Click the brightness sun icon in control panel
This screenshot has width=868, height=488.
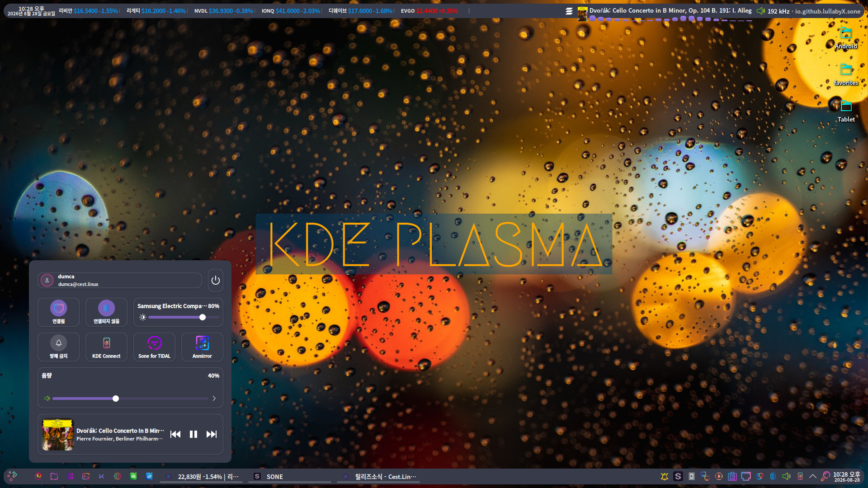(x=143, y=317)
